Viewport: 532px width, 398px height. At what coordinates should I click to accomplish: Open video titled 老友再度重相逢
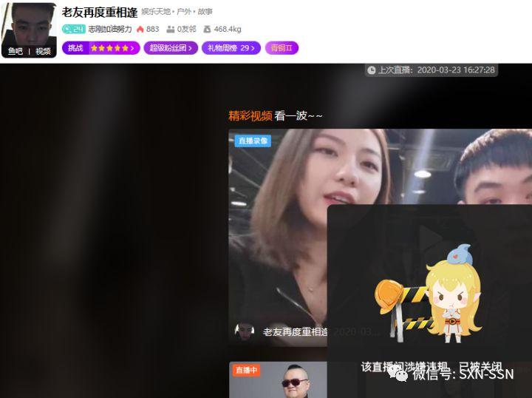[x=295, y=331]
